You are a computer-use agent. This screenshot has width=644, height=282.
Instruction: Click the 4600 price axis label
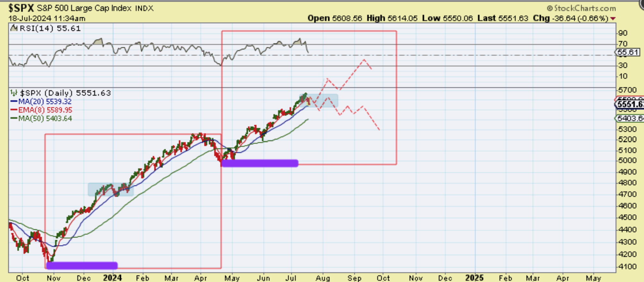(x=627, y=206)
